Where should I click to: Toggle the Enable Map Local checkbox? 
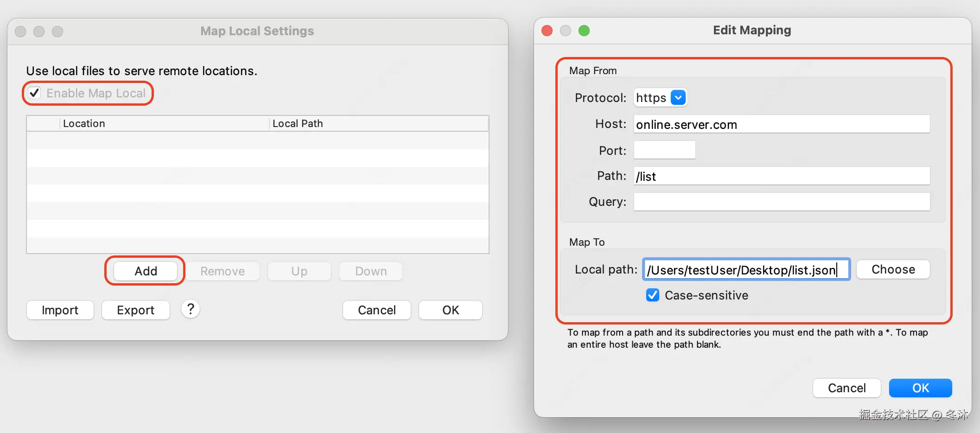click(35, 93)
